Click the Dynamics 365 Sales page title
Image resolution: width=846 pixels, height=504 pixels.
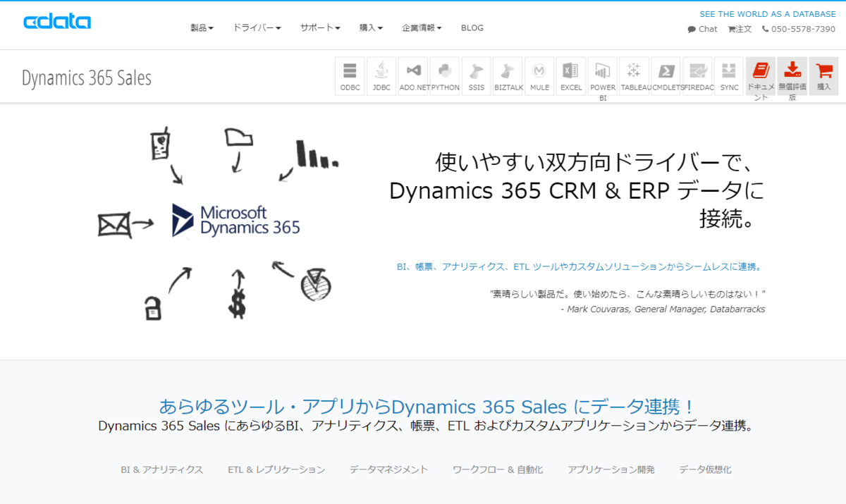87,78
